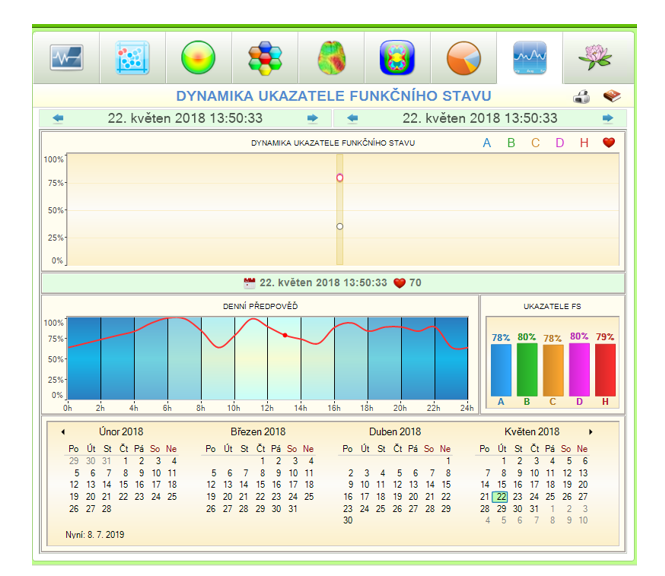Toggle the heart rate legend icon
Image resolution: width=665 pixels, height=576 pixels.
(x=609, y=143)
